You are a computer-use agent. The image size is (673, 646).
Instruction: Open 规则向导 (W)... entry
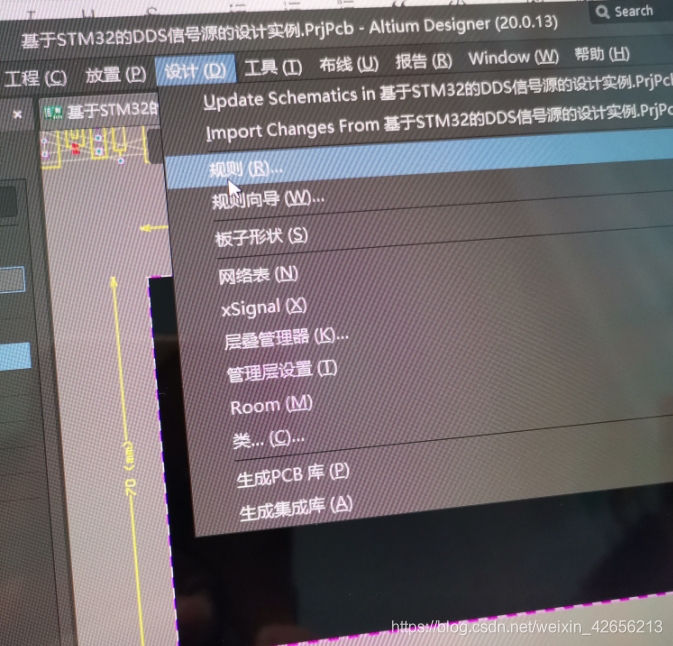click(x=268, y=200)
